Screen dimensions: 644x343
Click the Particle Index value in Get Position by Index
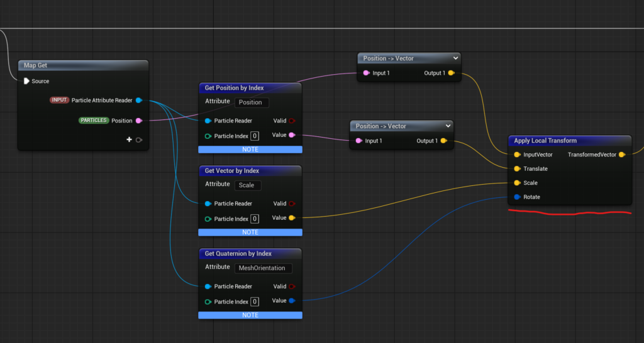point(255,136)
